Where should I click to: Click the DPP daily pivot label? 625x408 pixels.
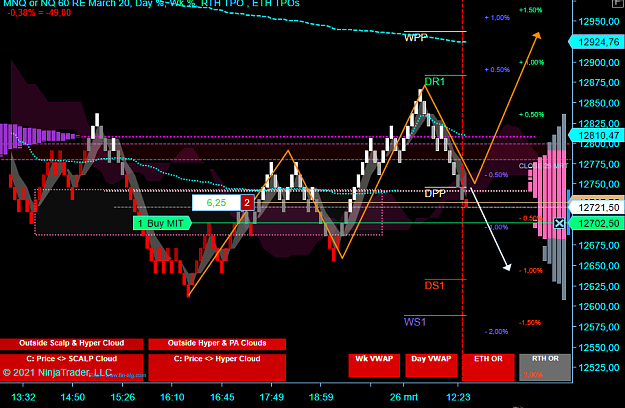pos(435,194)
